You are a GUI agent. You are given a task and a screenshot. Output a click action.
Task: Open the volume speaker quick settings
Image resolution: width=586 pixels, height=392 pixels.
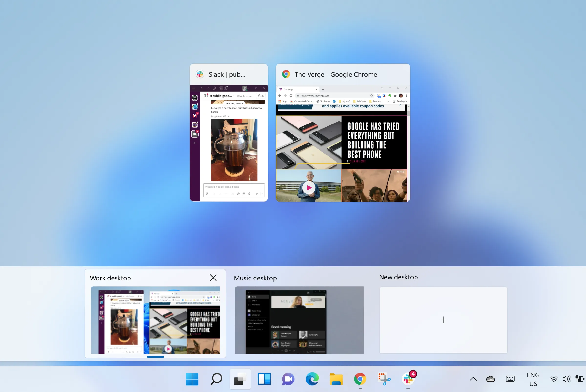pyautogui.click(x=566, y=379)
